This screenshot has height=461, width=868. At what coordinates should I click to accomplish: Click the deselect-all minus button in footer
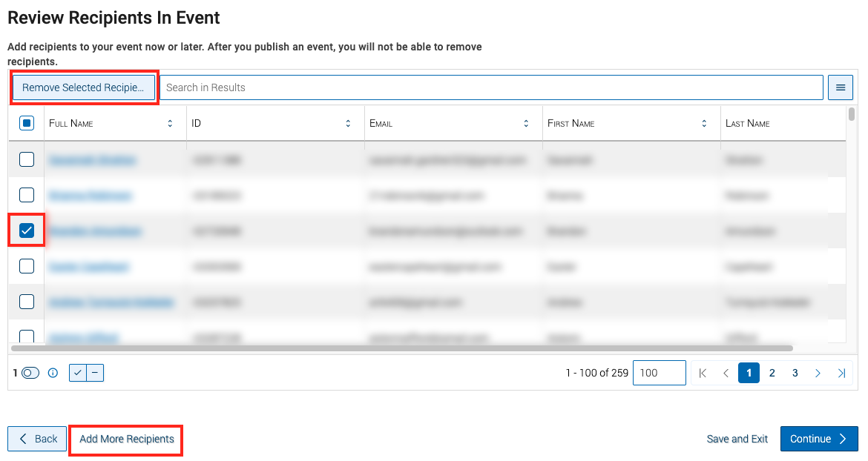pos(95,373)
